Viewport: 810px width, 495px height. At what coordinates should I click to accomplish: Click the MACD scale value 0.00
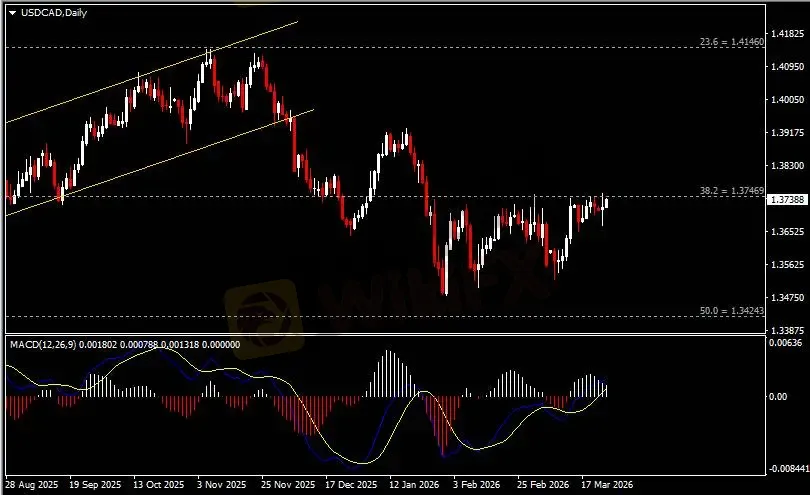click(778, 396)
